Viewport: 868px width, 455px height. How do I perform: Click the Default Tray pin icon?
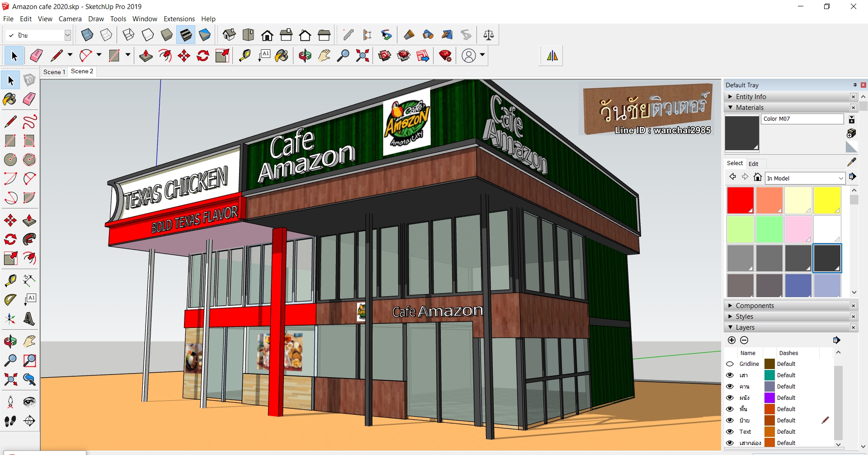coord(855,85)
